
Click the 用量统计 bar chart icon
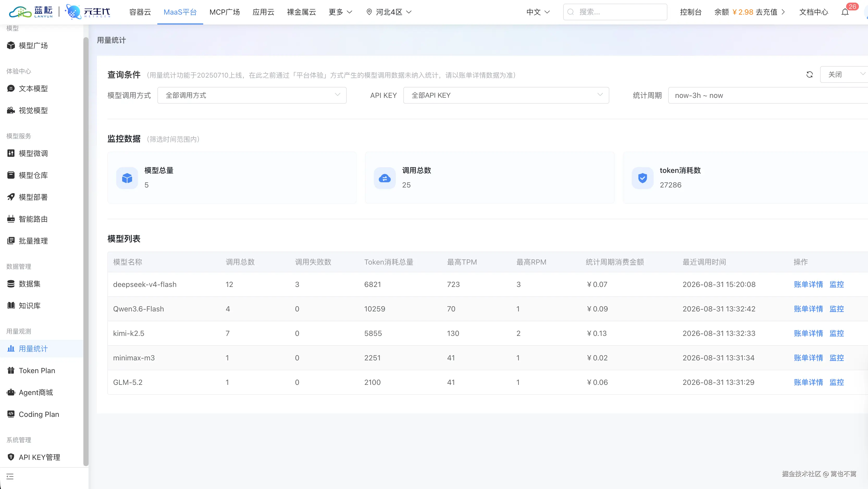click(11, 349)
